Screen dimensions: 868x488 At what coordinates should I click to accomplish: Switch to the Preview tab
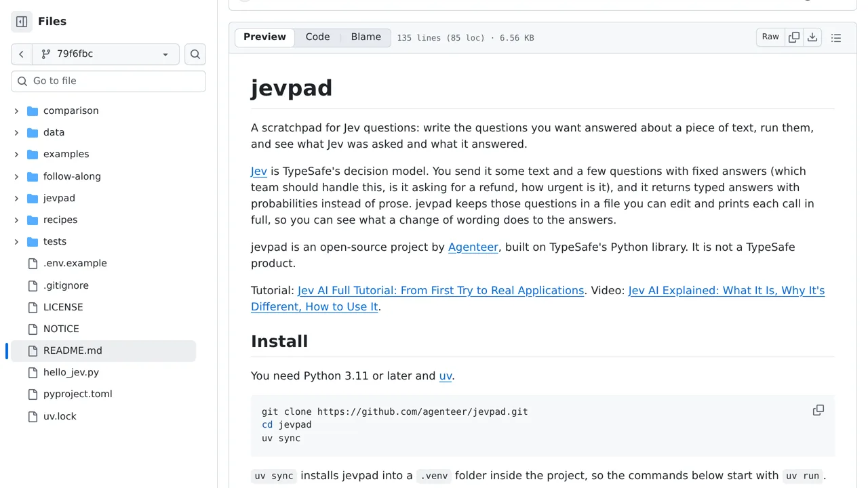pos(264,37)
